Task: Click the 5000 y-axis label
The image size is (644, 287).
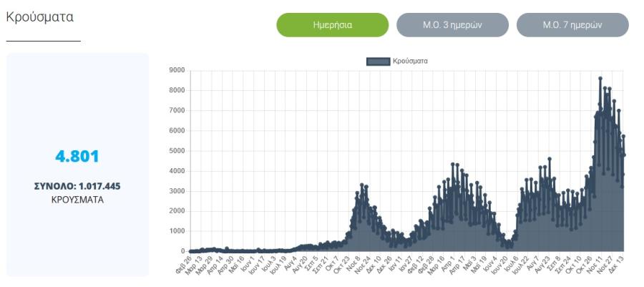Action: [177, 151]
